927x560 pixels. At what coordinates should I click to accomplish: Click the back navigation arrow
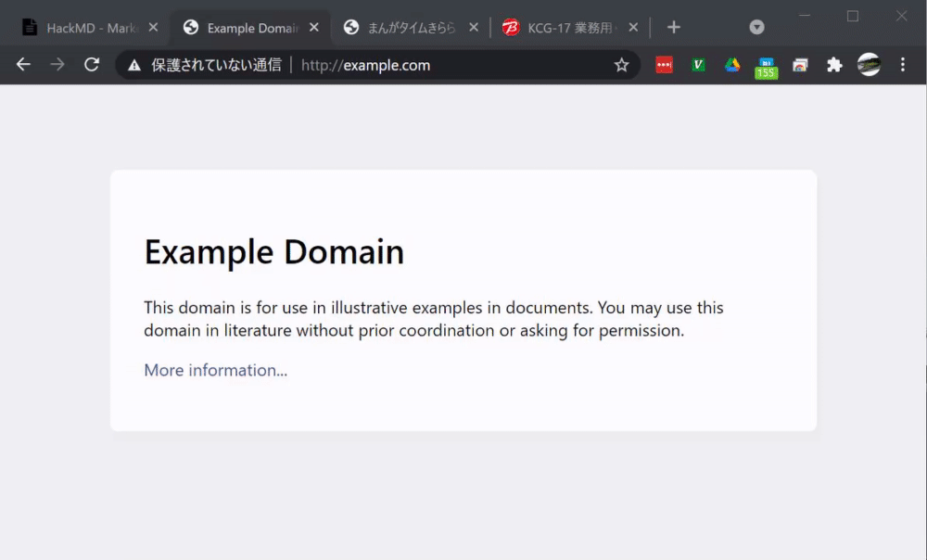[x=23, y=65]
